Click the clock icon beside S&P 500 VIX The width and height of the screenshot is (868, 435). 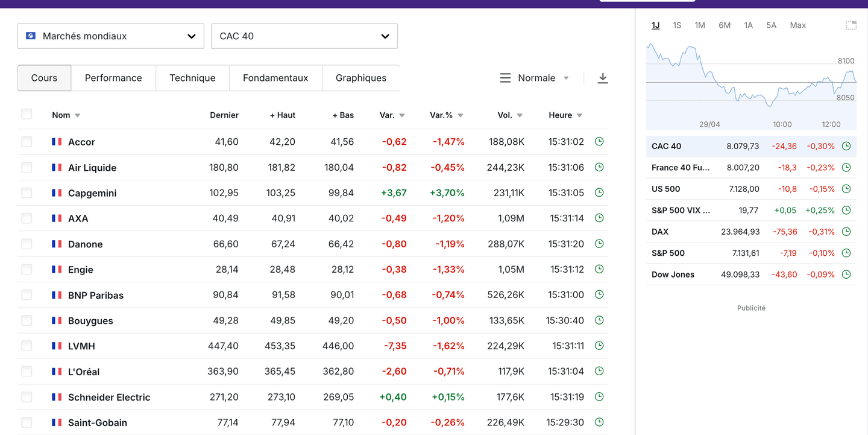pos(846,210)
